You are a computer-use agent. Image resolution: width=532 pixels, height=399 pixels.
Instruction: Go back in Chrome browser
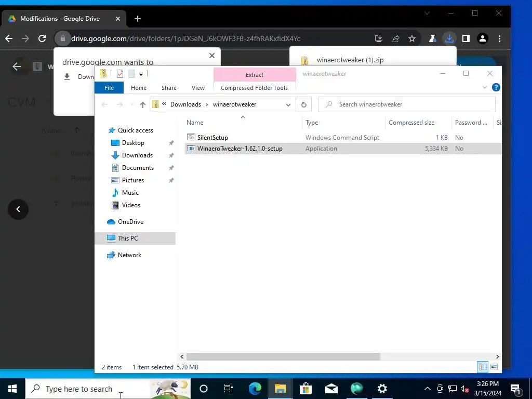(9, 38)
